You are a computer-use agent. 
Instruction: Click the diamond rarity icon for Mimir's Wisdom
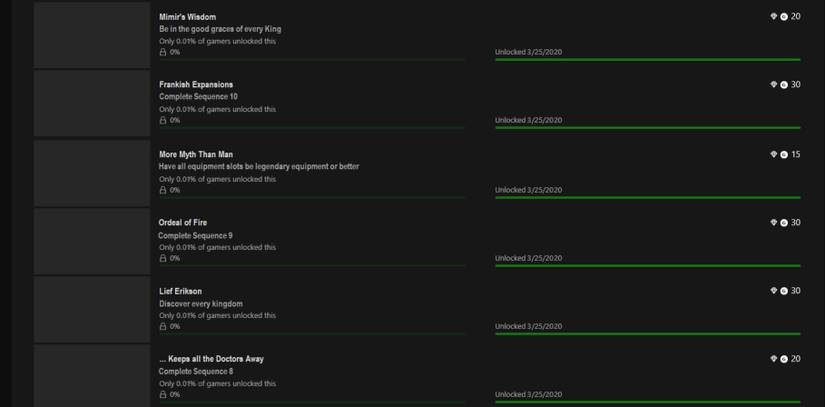click(x=773, y=17)
